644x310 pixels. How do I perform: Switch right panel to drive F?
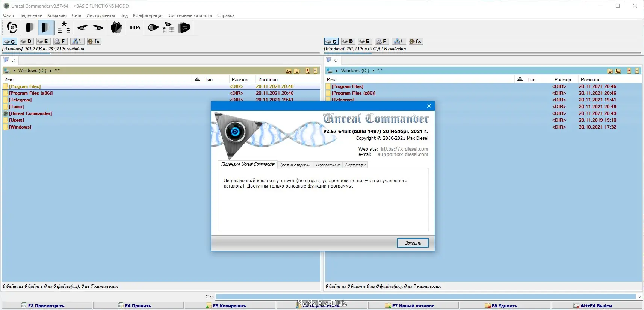[381, 41]
